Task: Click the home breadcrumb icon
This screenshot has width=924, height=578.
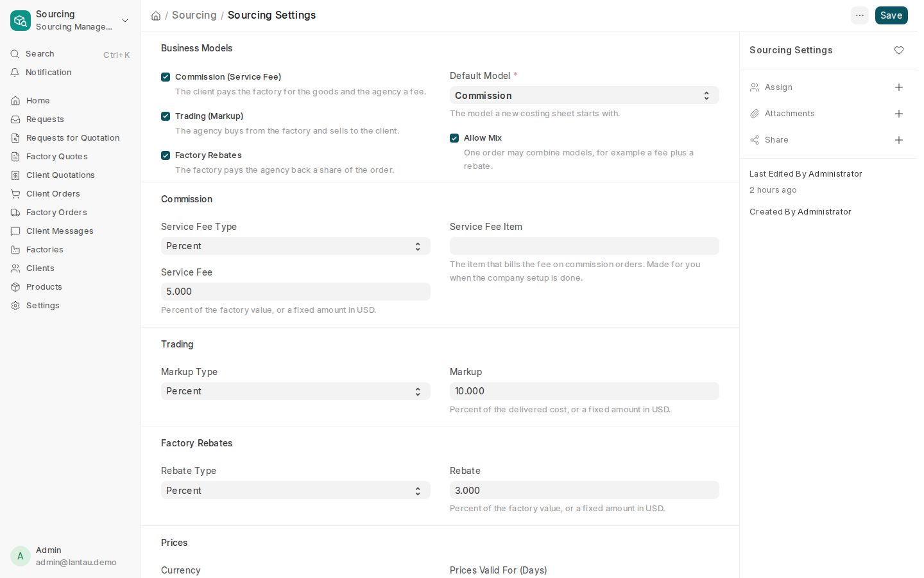Action: tap(156, 15)
